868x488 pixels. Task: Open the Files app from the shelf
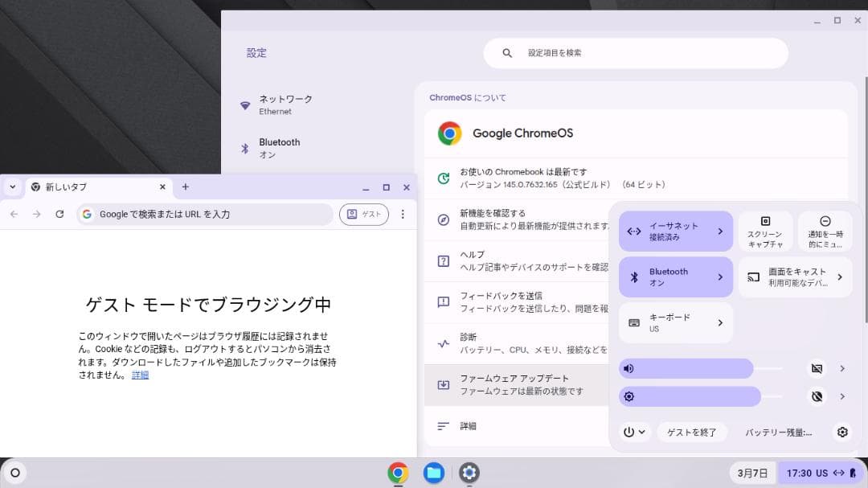(433, 473)
